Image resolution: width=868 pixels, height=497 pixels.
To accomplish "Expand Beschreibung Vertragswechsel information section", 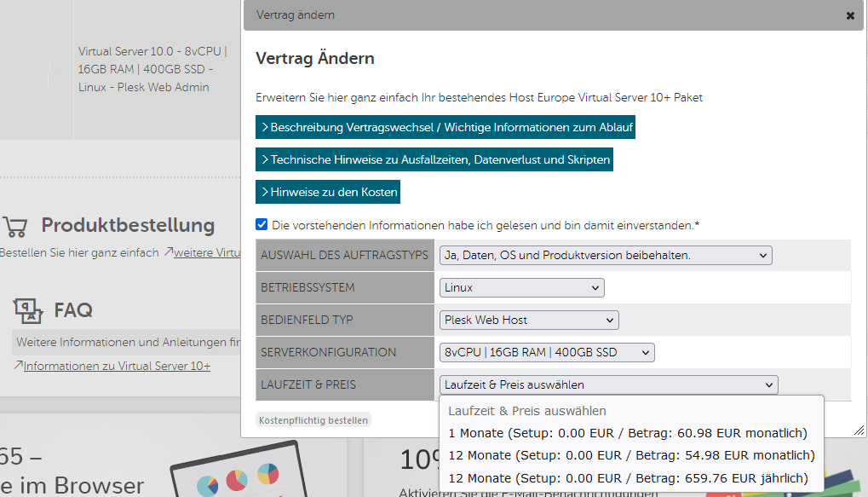I will click(445, 127).
